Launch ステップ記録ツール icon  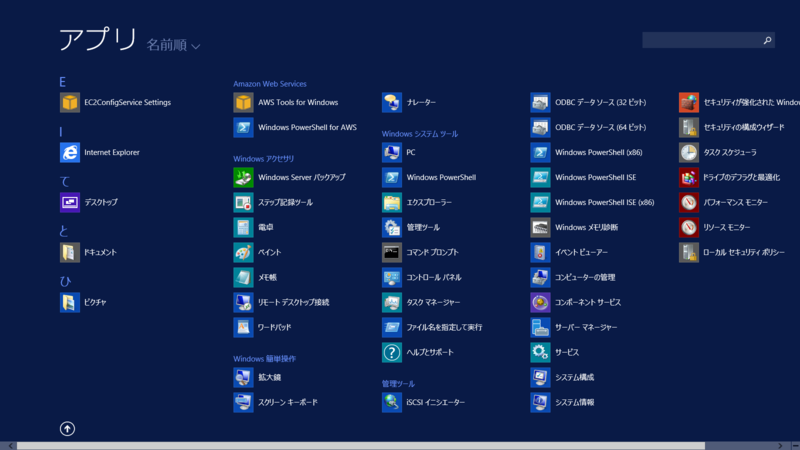pos(243,203)
